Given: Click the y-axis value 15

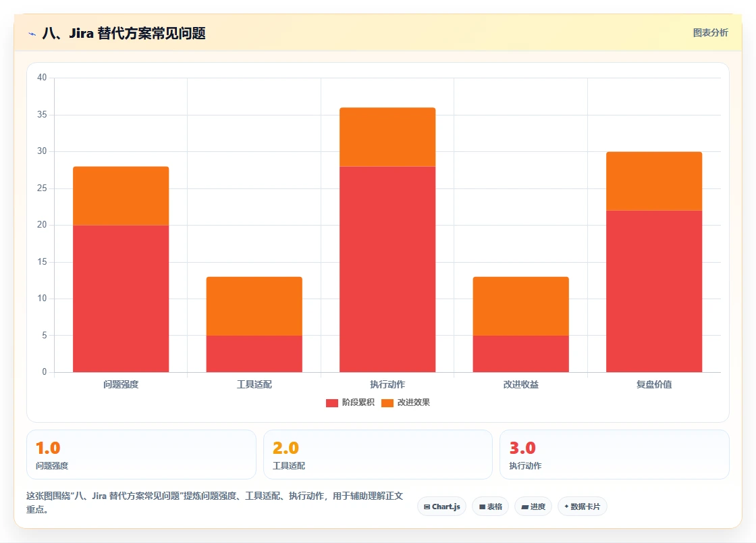Looking at the screenshot, I should (42, 262).
